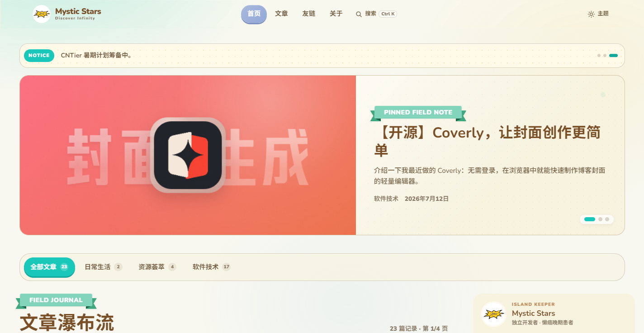Click the NOTICE badge
The width and height of the screenshot is (644, 333).
39,56
